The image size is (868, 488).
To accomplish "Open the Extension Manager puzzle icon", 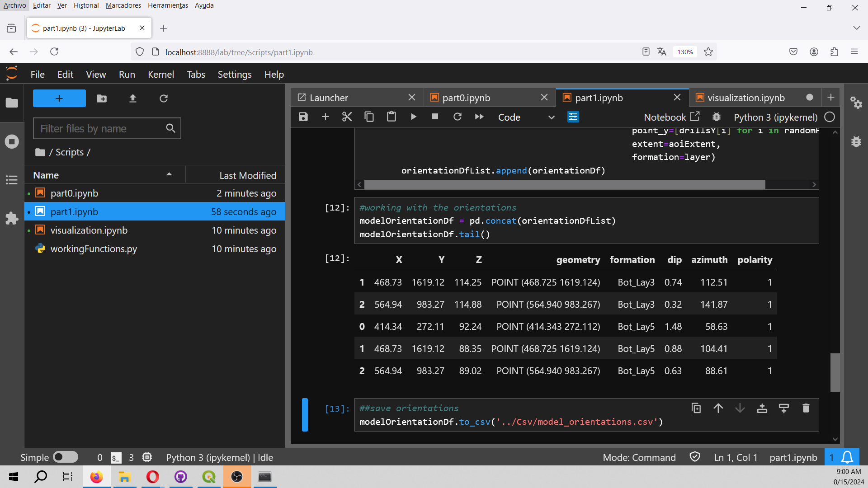I will (x=12, y=219).
